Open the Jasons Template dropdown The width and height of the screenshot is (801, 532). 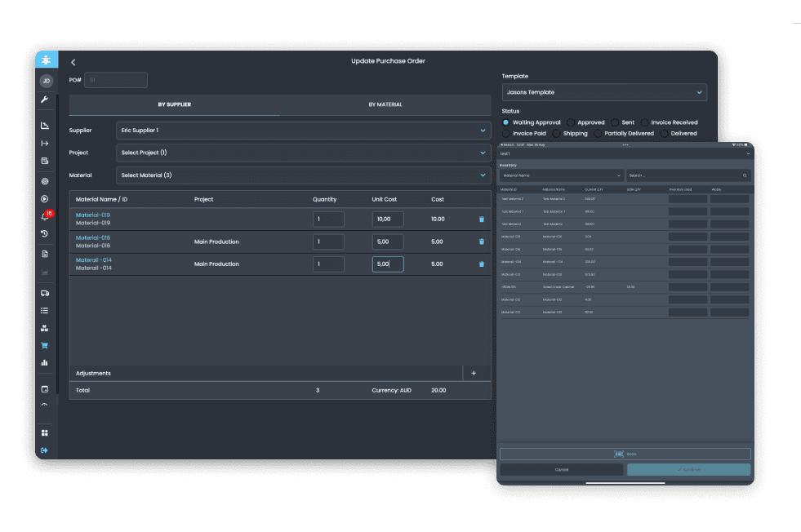pos(604,91)
